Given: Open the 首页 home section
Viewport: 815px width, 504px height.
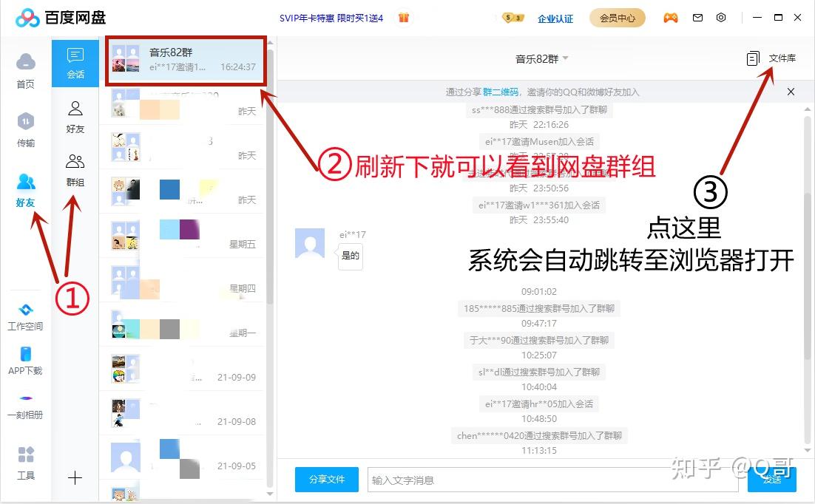Looking at the screenshot, I should pos(25,71).
